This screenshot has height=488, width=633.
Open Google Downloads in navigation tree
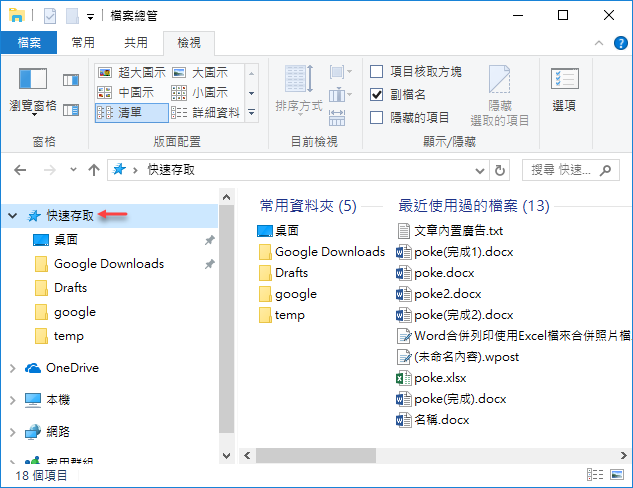pyautogui.click(x=109, y=264)
